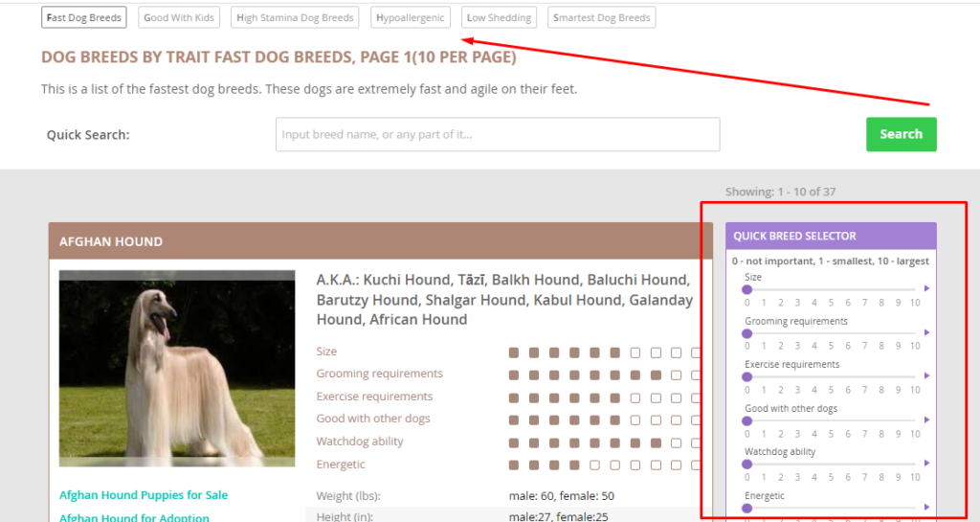
Task: Choose the Hypoallergenic trait tab
Action: 410,17
